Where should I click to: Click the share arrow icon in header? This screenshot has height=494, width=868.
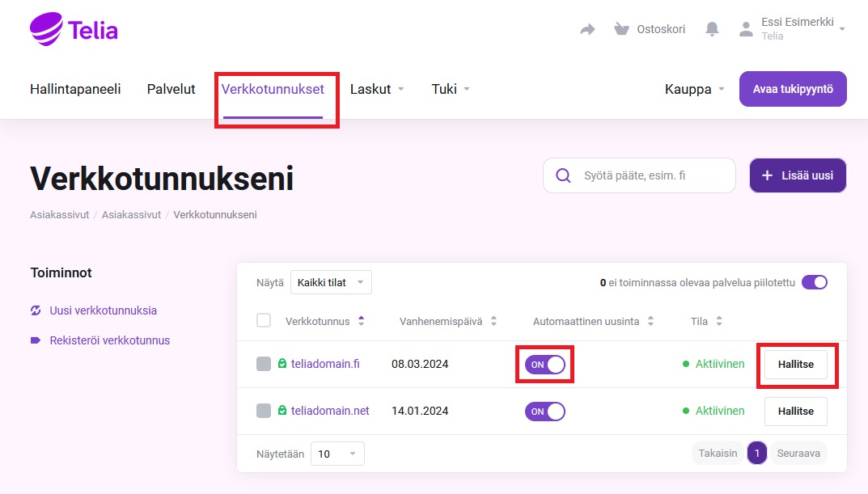(587, 29)
